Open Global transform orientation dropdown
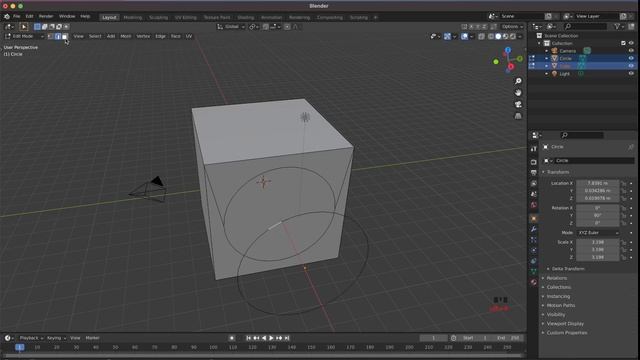Screen dimensions: 640x360 coord(231,27)
